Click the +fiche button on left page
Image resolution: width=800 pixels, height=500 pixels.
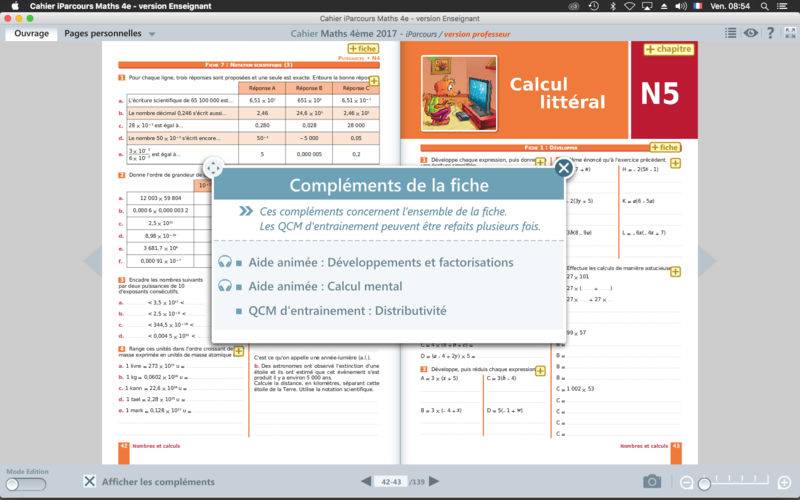[x=363, y=48]
